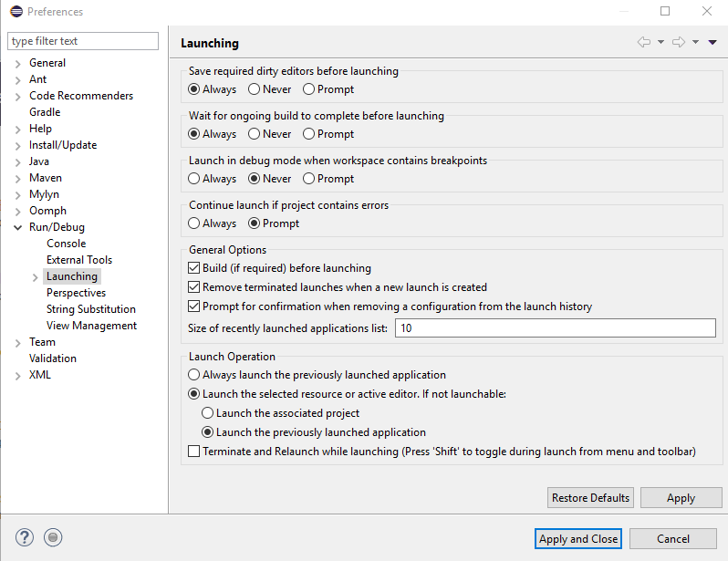728x561 pixels.
Task: Open the back history dropdown arrow
Action: (660, 42)
